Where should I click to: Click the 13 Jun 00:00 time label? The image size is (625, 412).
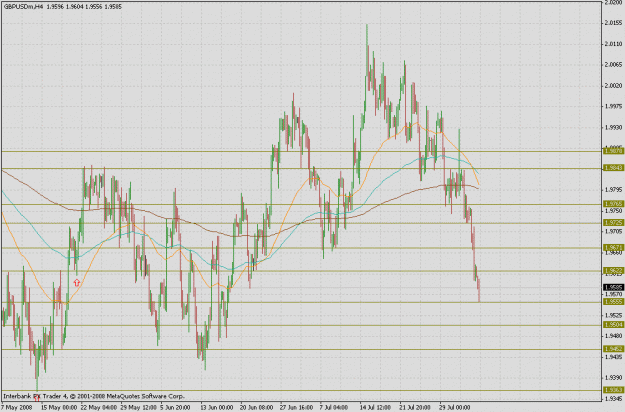pos(218,408)
